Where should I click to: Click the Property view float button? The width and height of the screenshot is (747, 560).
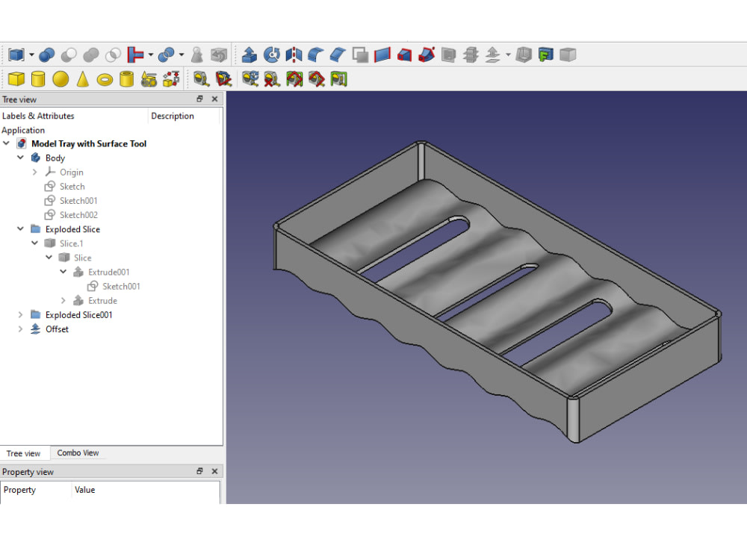pyautogui.click(x=199, y=471)
